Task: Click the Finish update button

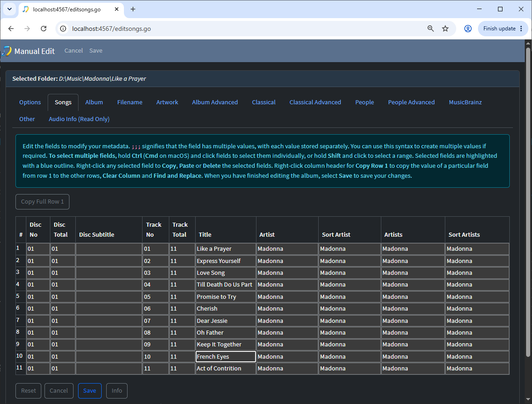Action: (x=499, y=29)
